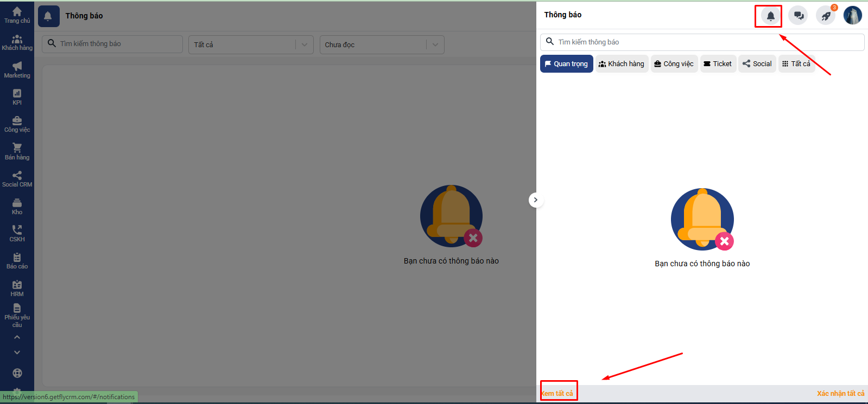The height and width of the screenshot is (404, 868).
Task: Open Marketing module in sidebar
Action: click(x=17, y=70)
